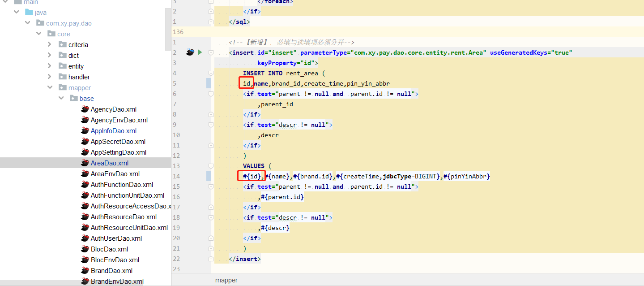Fold the parent if-block at line 15
Screen dimensions: 644x286
click(x=211, y=186)
